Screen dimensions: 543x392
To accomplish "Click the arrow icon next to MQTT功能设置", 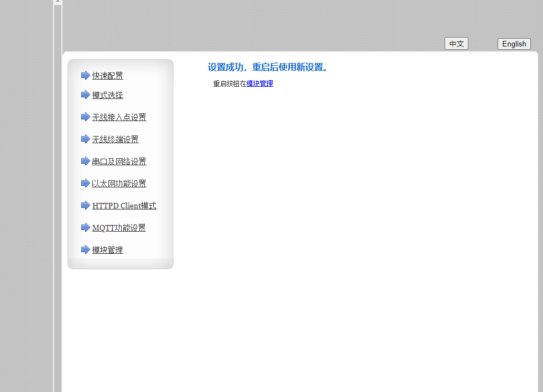I will click(x=85, y=227).
